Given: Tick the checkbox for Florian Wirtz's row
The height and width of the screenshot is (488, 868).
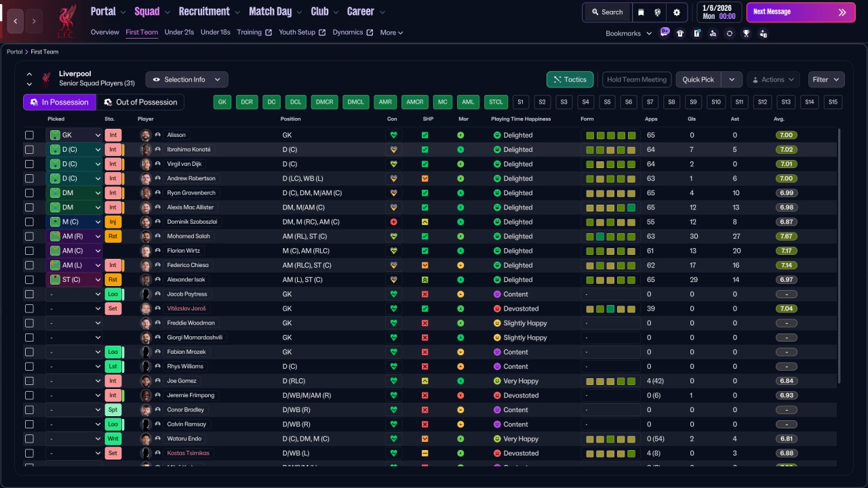Looking at the screenshot, I should tap(29, 251).
